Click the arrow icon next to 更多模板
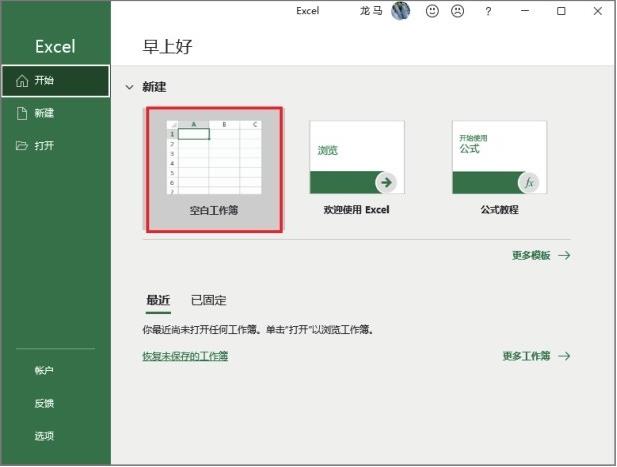The image size is (617, 467). [564, 255]
